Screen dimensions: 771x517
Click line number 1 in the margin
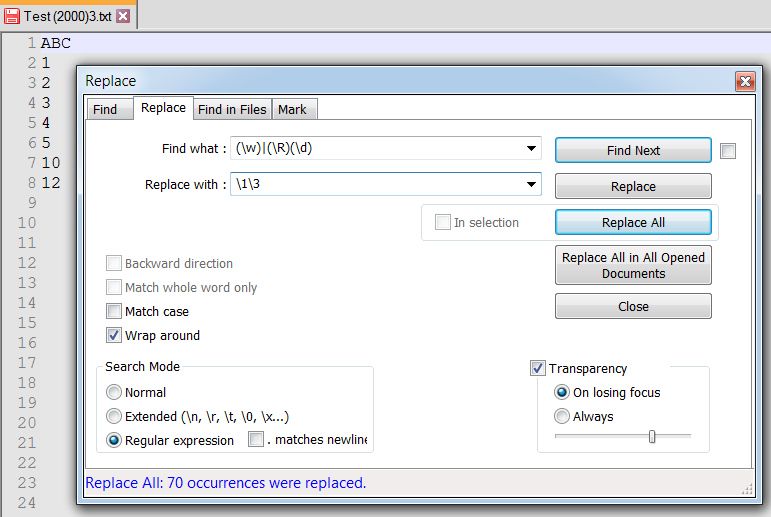point(32,43)
